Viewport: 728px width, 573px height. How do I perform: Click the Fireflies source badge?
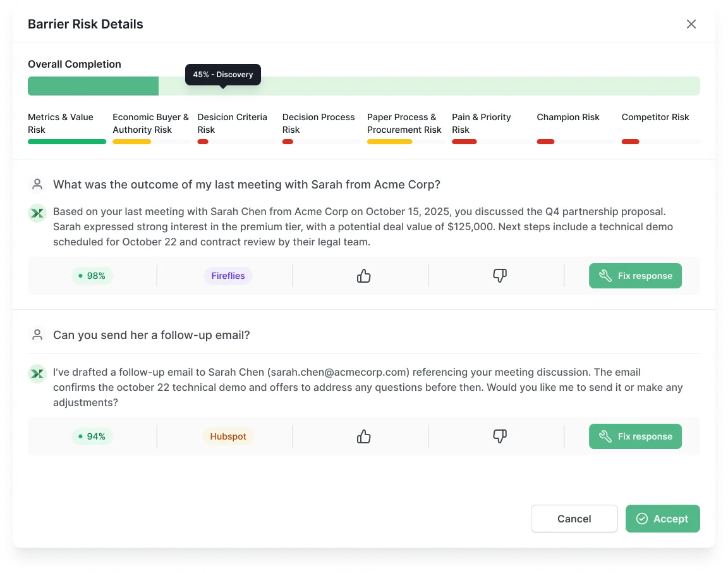click(228, 275)
